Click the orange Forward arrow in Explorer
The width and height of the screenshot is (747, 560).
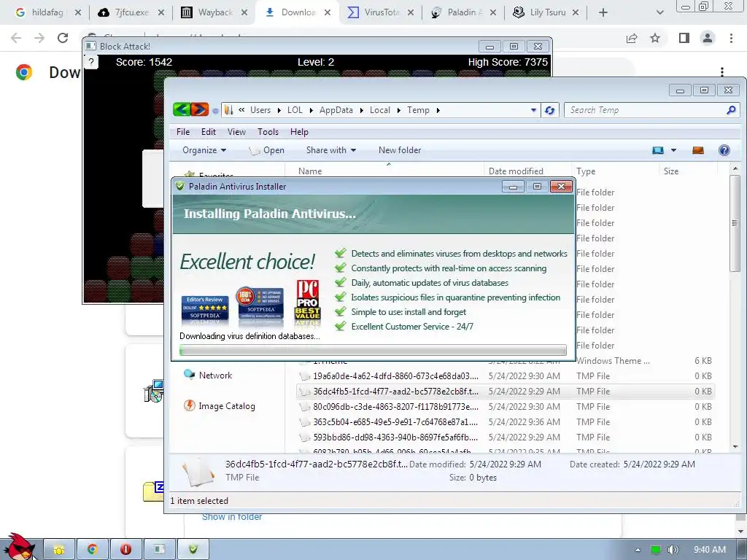(x=200, y=110)
